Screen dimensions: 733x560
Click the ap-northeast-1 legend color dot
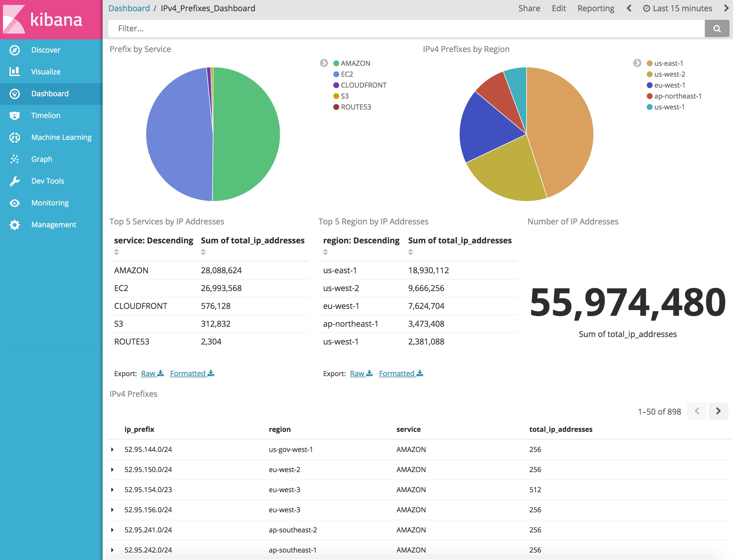649,96
